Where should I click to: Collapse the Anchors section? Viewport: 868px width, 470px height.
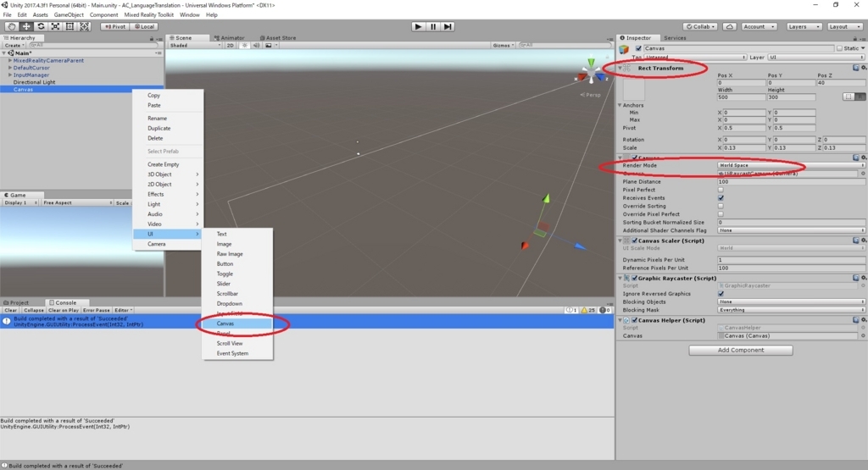pos(620,105)
